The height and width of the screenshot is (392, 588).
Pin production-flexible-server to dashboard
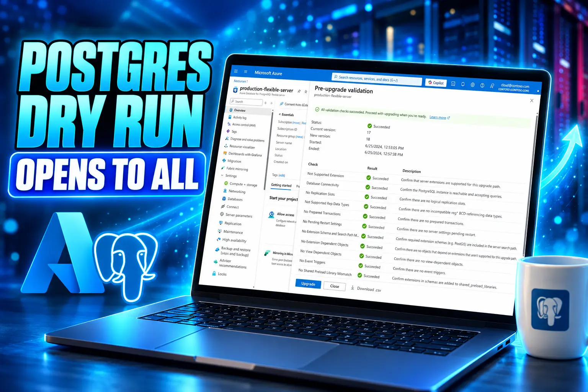pos(299,91)
